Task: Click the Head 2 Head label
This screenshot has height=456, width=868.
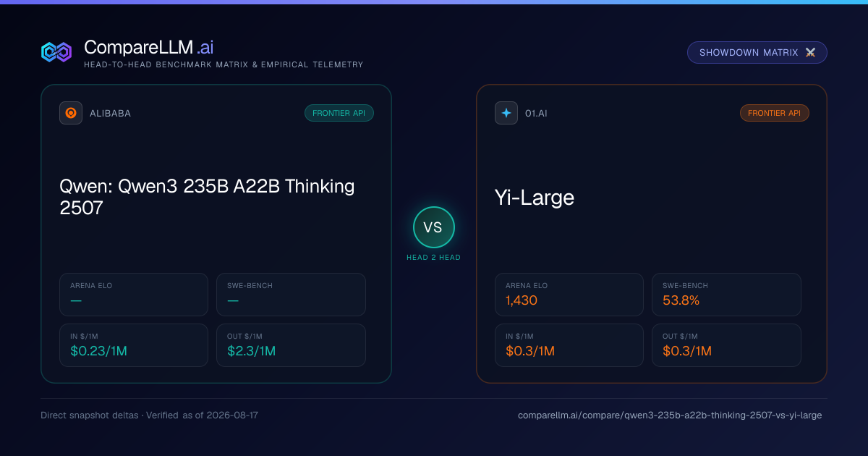Action: [433, 258]
